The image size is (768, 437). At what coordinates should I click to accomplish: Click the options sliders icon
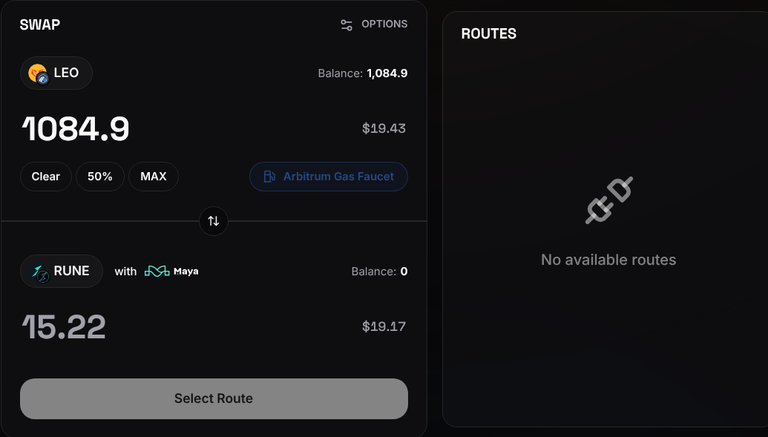[346, 25]
